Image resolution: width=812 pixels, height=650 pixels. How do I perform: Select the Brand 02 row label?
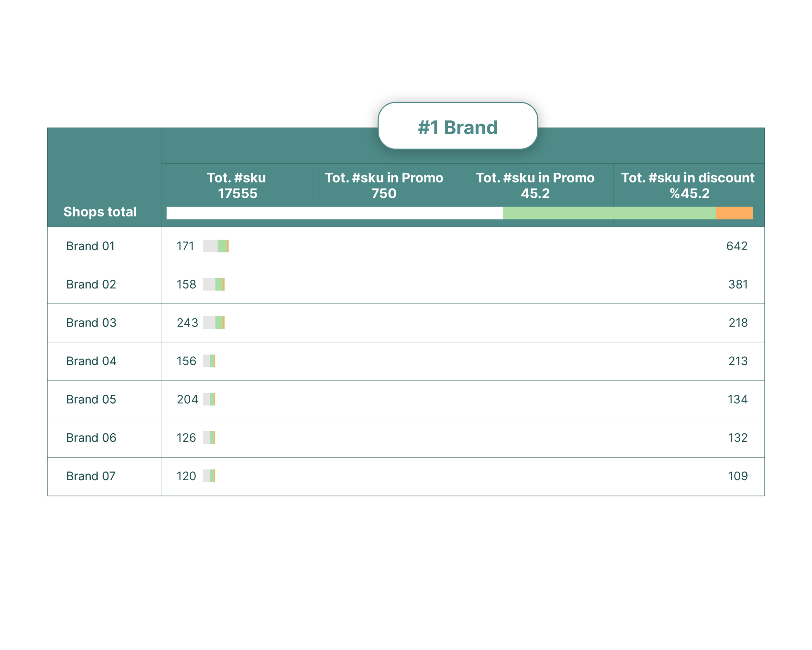pos(91,284)
